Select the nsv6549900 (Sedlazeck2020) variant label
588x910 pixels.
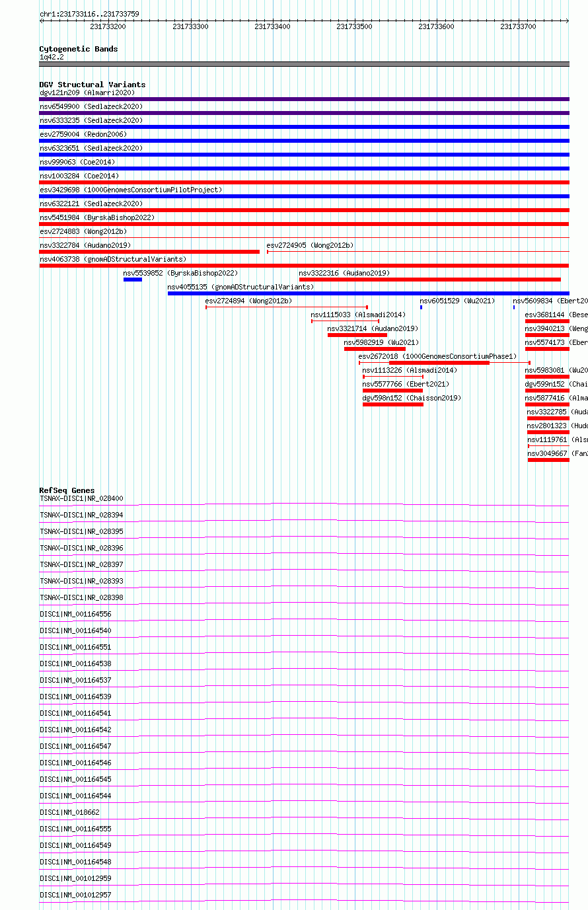[x=91, y=106]
